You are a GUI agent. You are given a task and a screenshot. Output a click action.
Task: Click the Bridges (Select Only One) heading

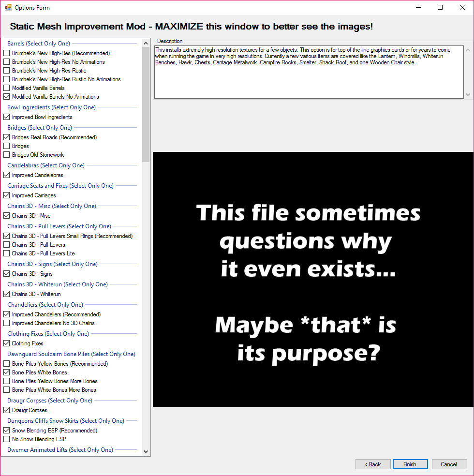(40, 128)
